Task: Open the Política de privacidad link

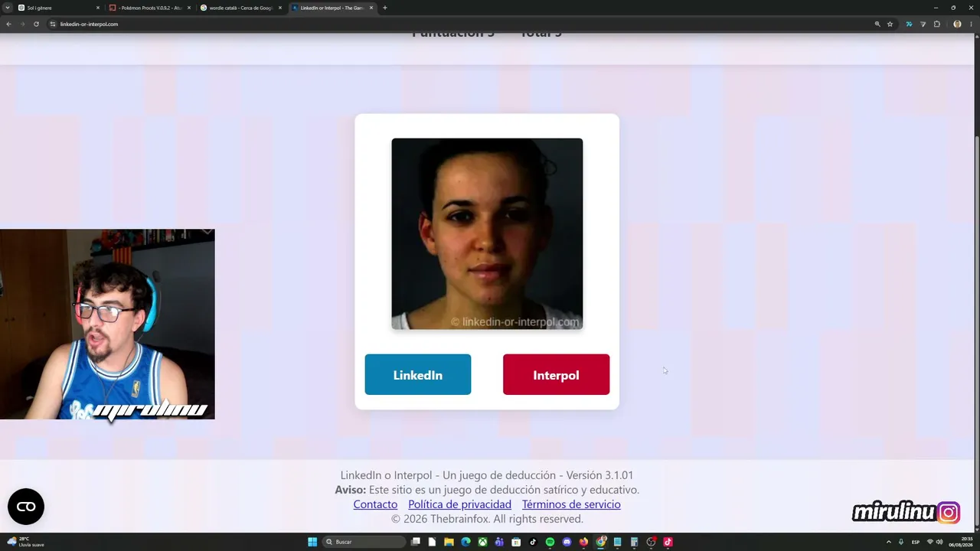Action: pos(459,504)
